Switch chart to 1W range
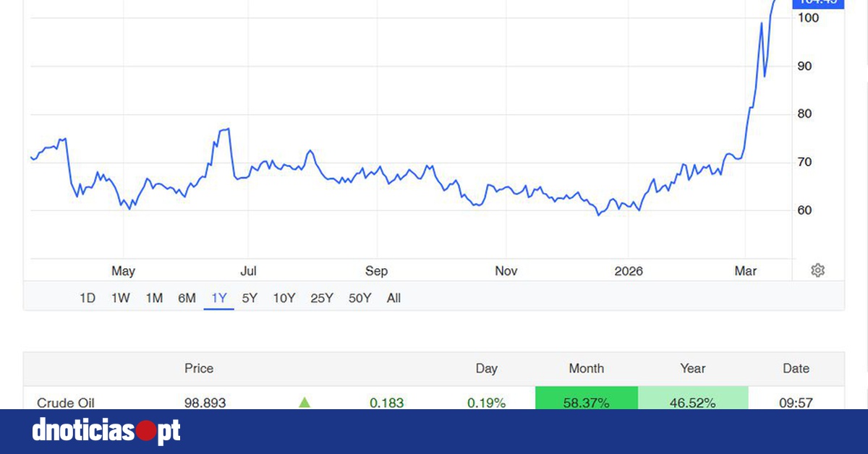The height and width of the screenshot is (454, 868). (x=121, y=298)
